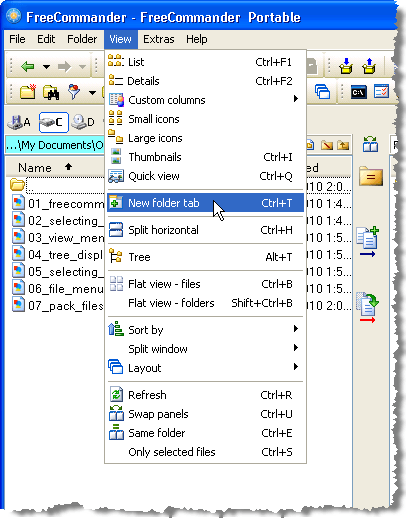
Task: Toggle the Tree display option
Action: [205, 257]
